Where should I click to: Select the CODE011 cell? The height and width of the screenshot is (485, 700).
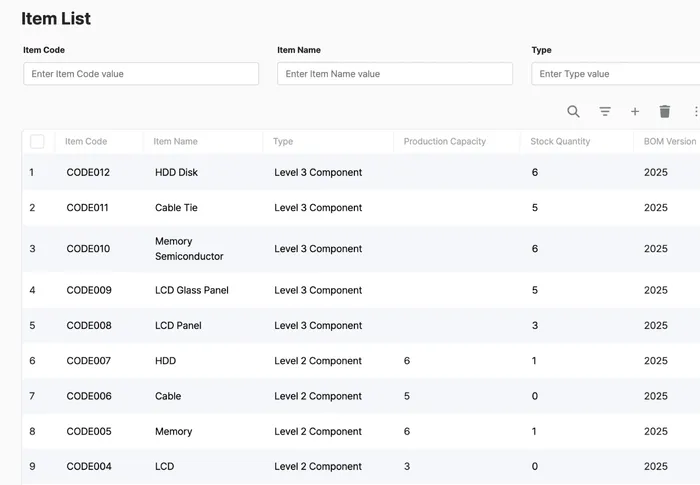88,208
